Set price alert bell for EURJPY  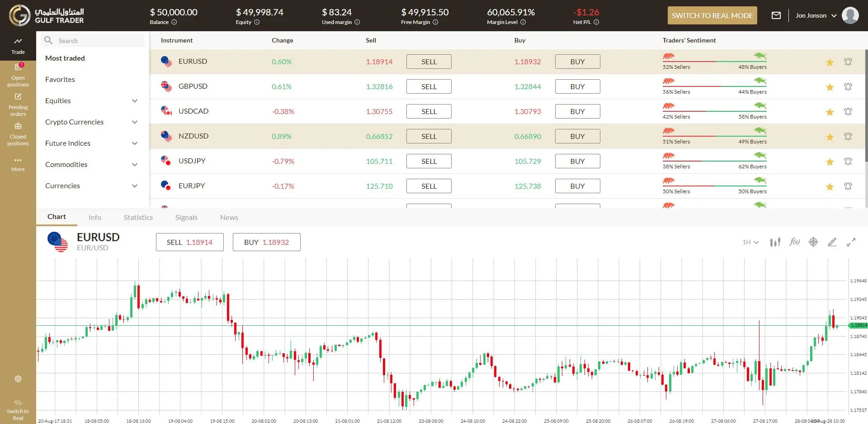848,186
